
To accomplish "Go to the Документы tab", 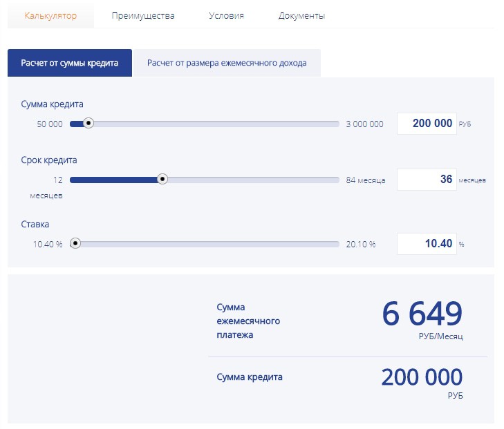I will point(301,15).
